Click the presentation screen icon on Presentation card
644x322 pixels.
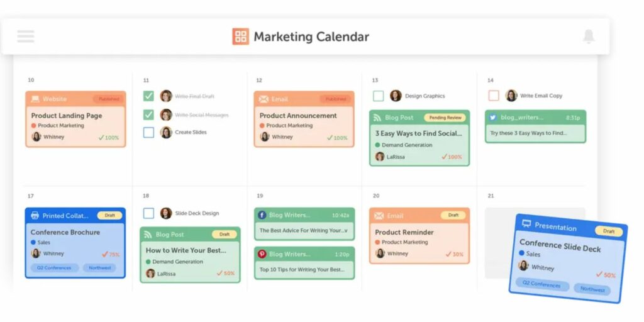click(x=526, y=224)
